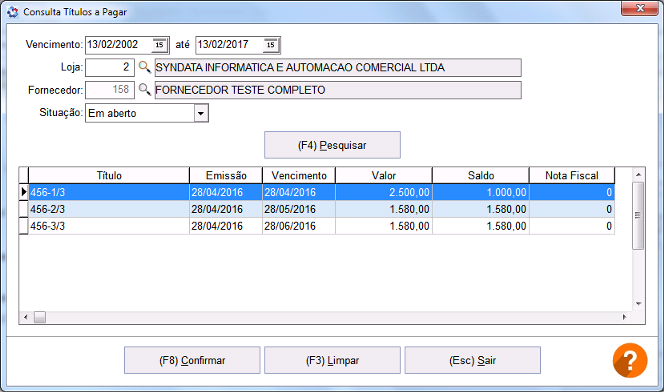Click vertical scrollbar down arrow of grid
The width and height of the screenshot is (664, 392).
click(638, 304)
